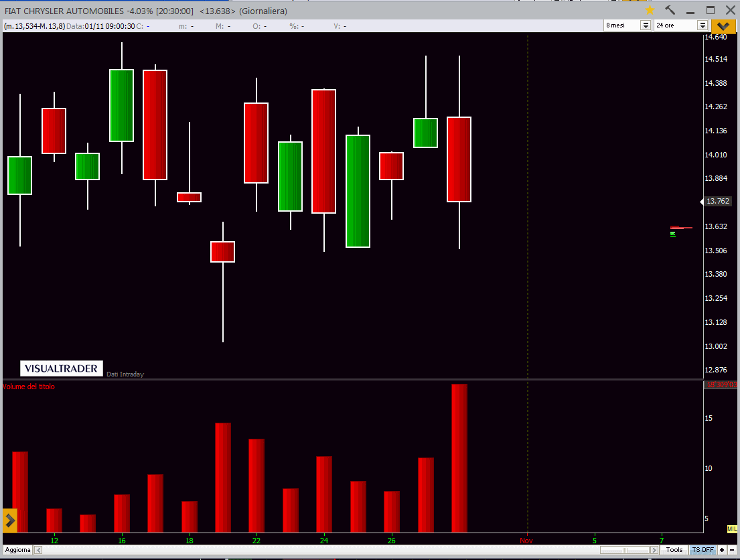Click the small intraday mini-chart near 13.632

pyautogui.click(x=680, y=230)
